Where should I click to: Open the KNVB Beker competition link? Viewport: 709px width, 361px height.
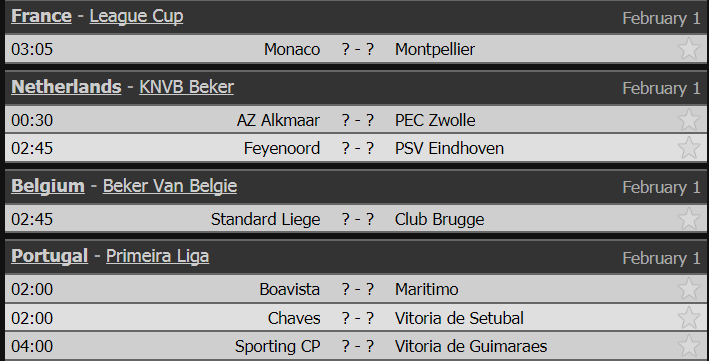pos(186,87)
